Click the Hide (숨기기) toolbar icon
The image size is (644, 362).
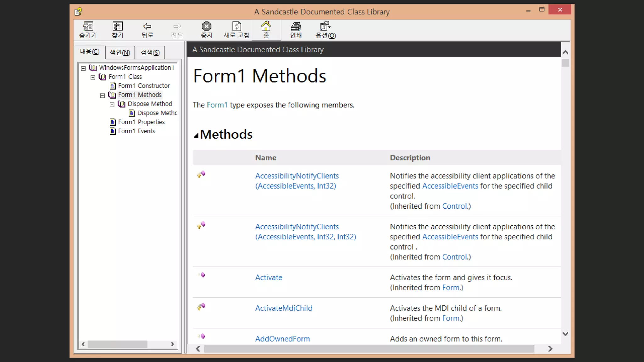88,26
